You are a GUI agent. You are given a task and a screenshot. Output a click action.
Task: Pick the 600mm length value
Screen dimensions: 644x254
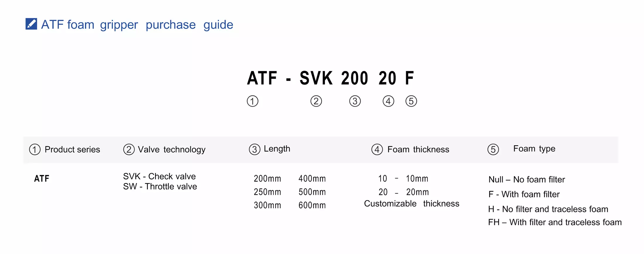click(x=312, y=205)
